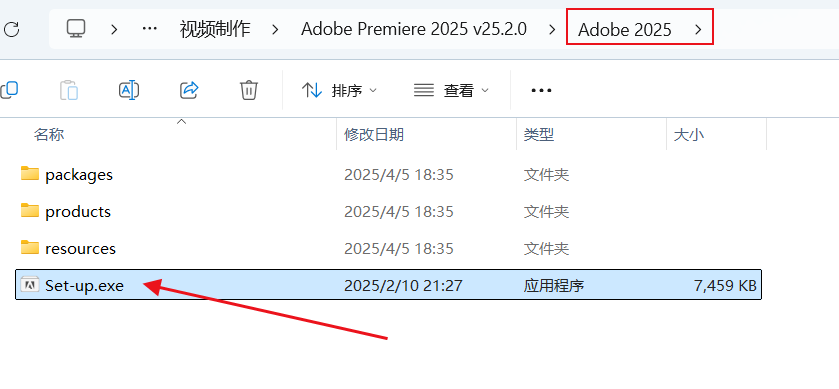Viewport: 839px width, 389px height.
Task: Click the rename icon in toolbar
Action: click(x=129, y=90)
